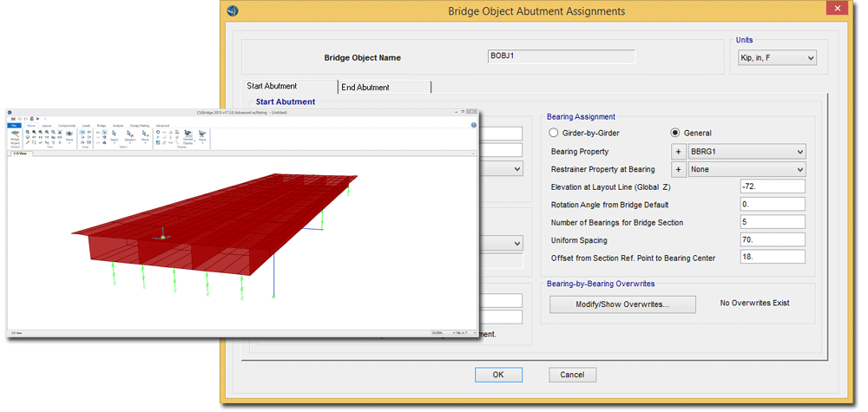Click the dialog title bar app icon
This screenshot has height=412, width=868.
coord(232,11)
